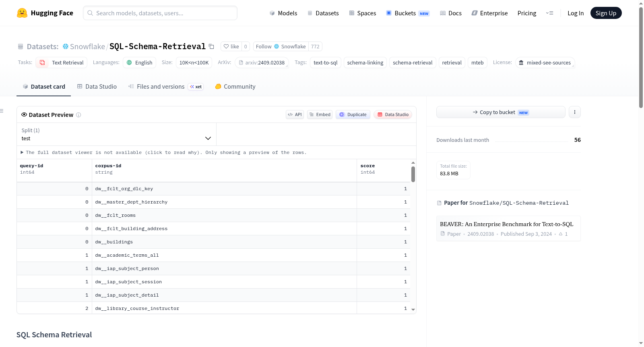644x347 pixels.
Task: Select the dw__academic_terms_all cell
Action: click(x=224, y=255)
